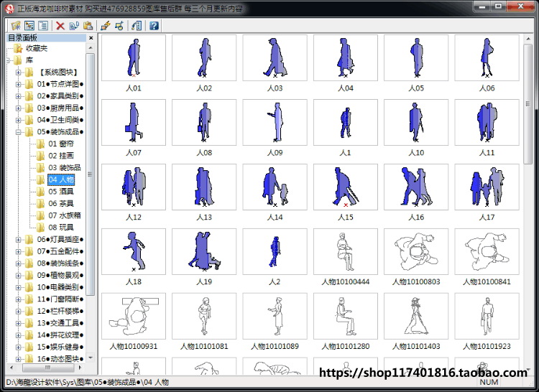The image size is (539, 392).
Task: Select the 人物10100803 thumbnail
Action: click(x=416, y=251)
